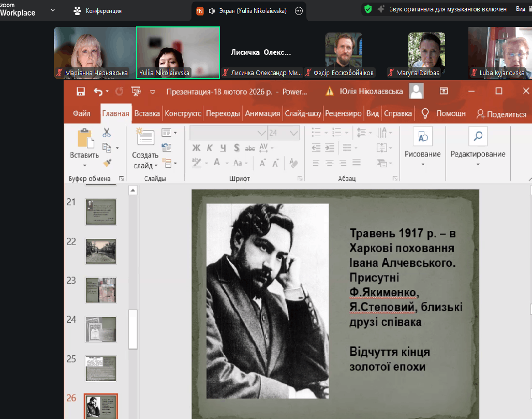Select the Format Painter brush icon
Image resolution: width=532 pixels, height=419 pixels.
107,163
